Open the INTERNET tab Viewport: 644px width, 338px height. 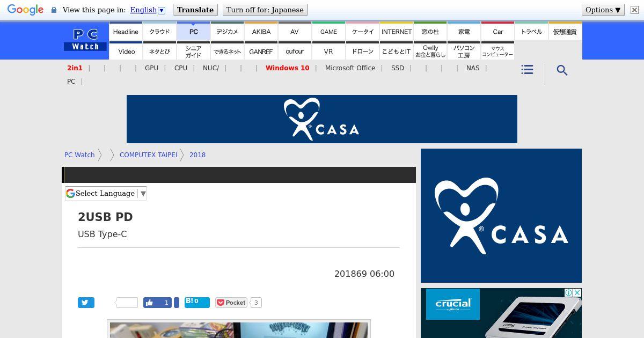tap(397, 32)
